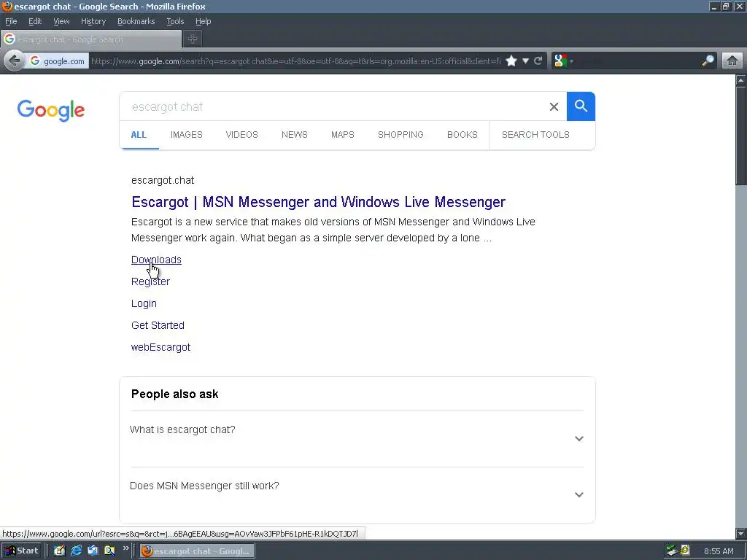The image size is (747, 560).
Task: Expand quick launch overflow chevron
Action: (125, 548)
